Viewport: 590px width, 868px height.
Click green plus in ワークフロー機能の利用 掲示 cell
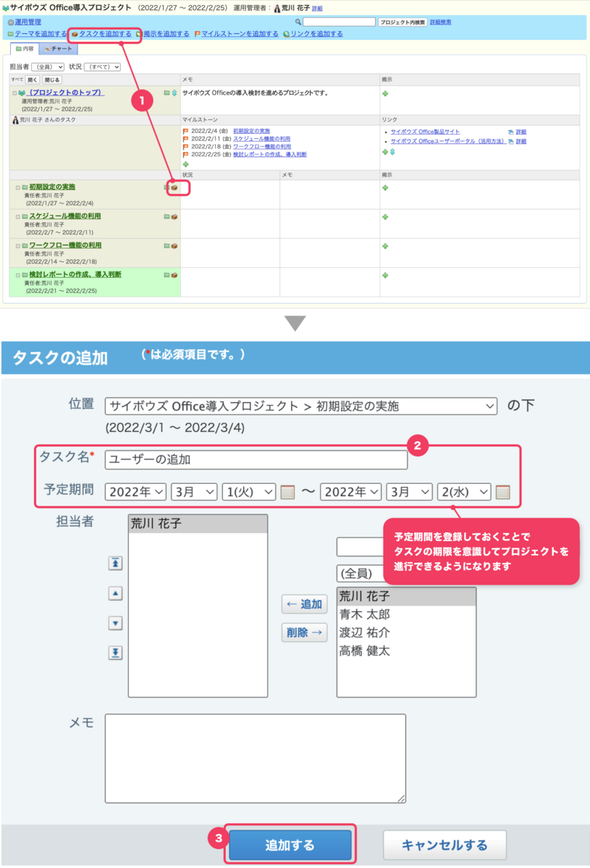[385, 246]
